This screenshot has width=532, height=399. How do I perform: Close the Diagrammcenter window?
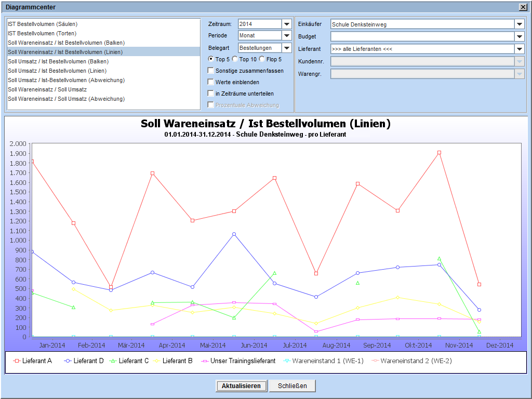pos(523,7)
